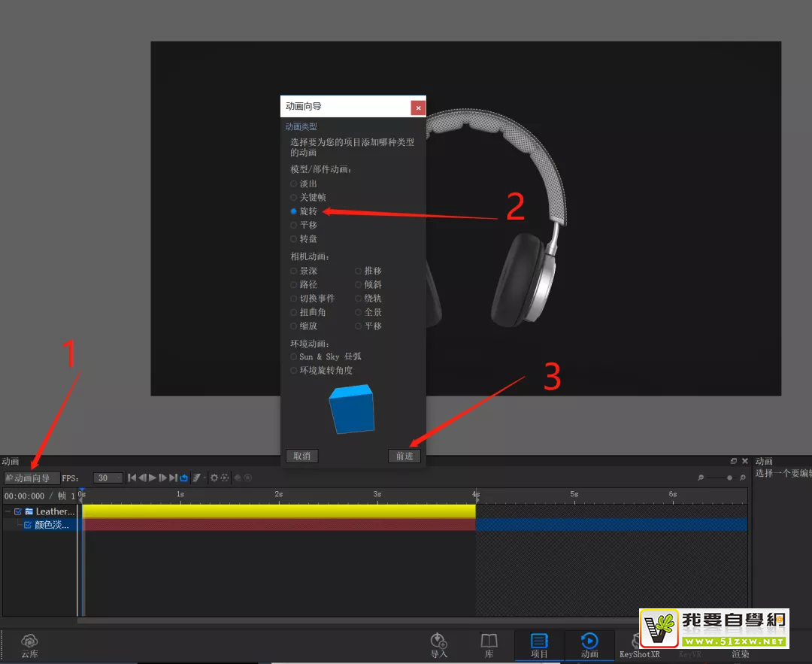Choose the 绕轨 orbit camera animation
This screenshot has height=664, width=812.
(x=359, y=299)
